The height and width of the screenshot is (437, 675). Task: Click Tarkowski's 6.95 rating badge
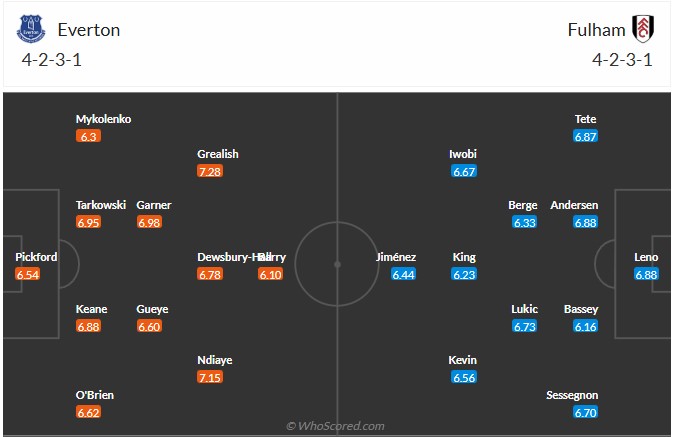pyautogui.click(x=89, y=222)
